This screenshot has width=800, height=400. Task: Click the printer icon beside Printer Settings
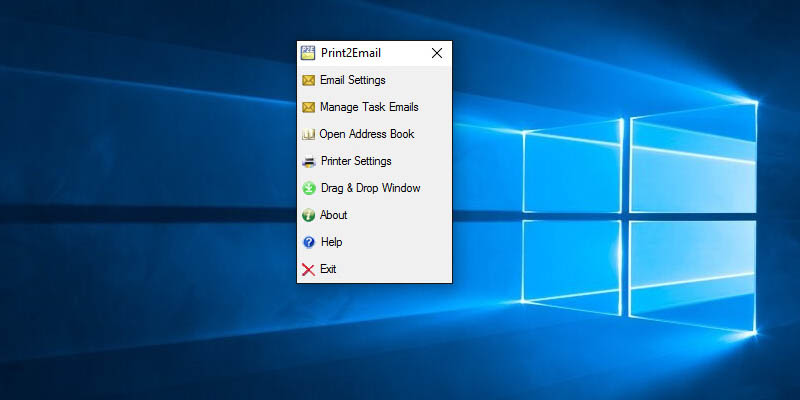click(308, 161)
